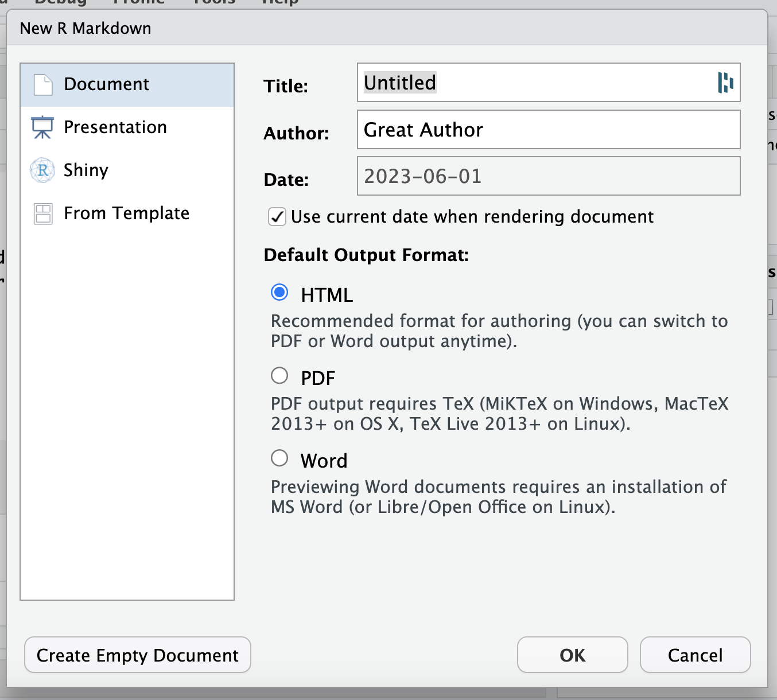
Task: Select the highlighted 'Untitled' title text
Action: pyautogui.click(x=399, y=83)
